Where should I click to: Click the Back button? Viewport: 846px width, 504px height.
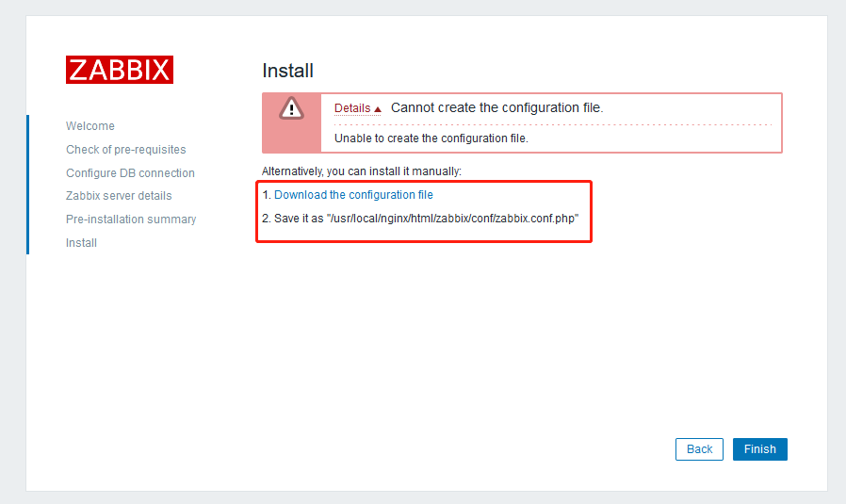tap(699, 449)
